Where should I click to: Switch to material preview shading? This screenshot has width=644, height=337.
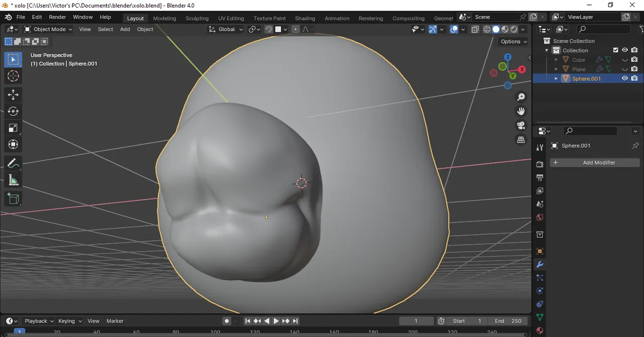point(505,29)
